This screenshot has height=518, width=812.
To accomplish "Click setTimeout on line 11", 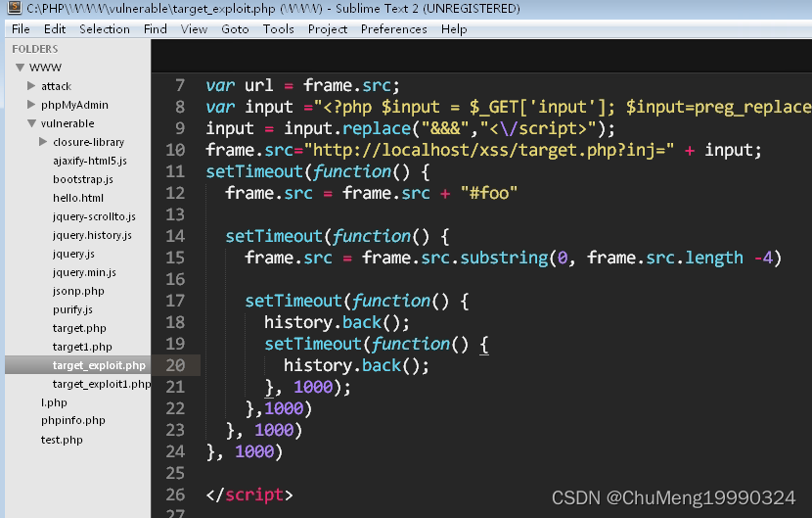I will [x=254, y=171].
